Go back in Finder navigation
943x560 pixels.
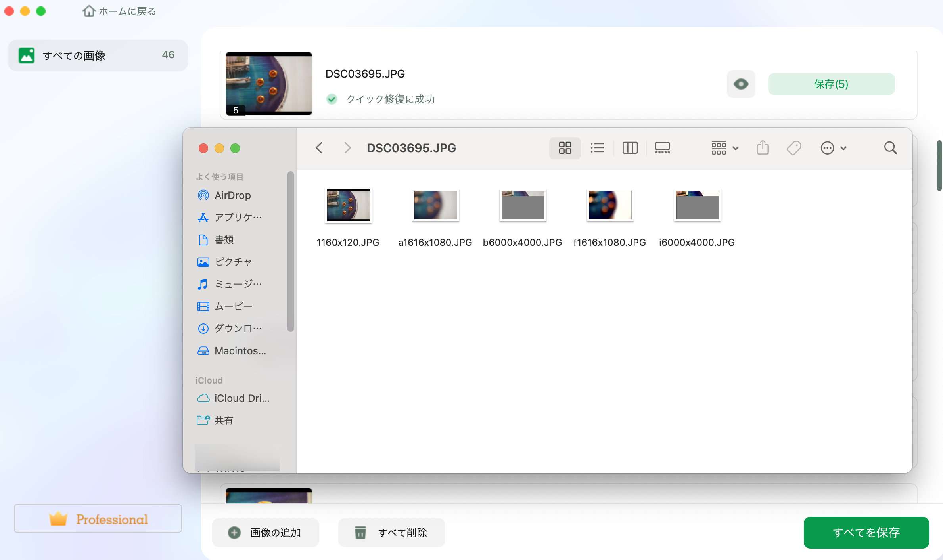tap(319, 148)
